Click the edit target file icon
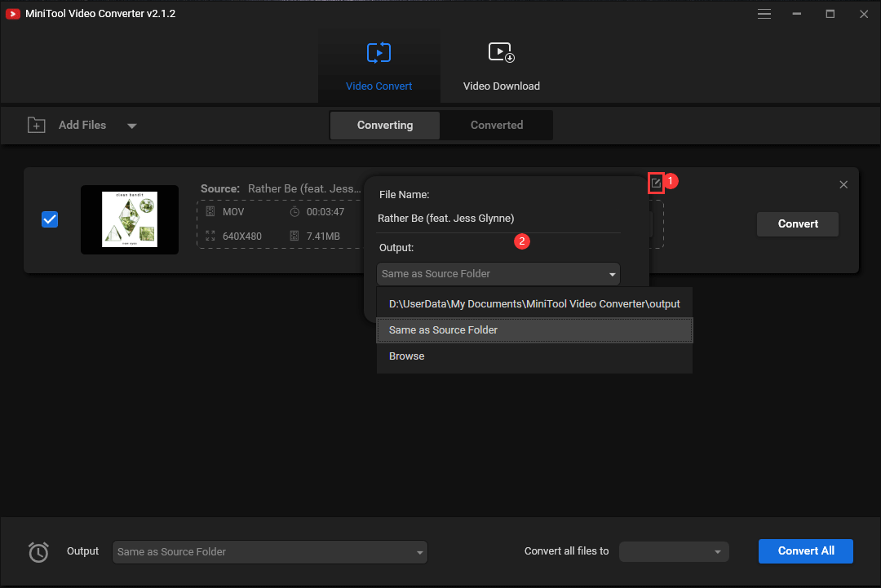The width and height of the screenshot is (881, 588). [656, 183]
